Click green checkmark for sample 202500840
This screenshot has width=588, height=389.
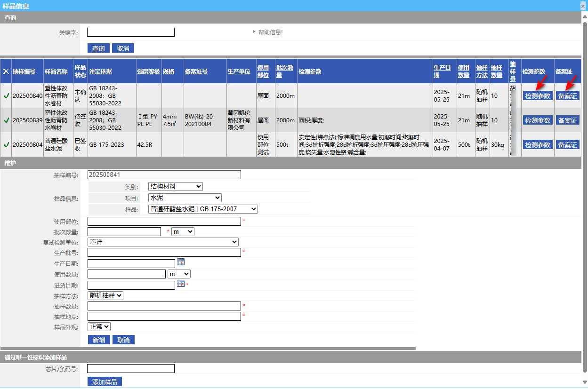[x=6, y=96]
